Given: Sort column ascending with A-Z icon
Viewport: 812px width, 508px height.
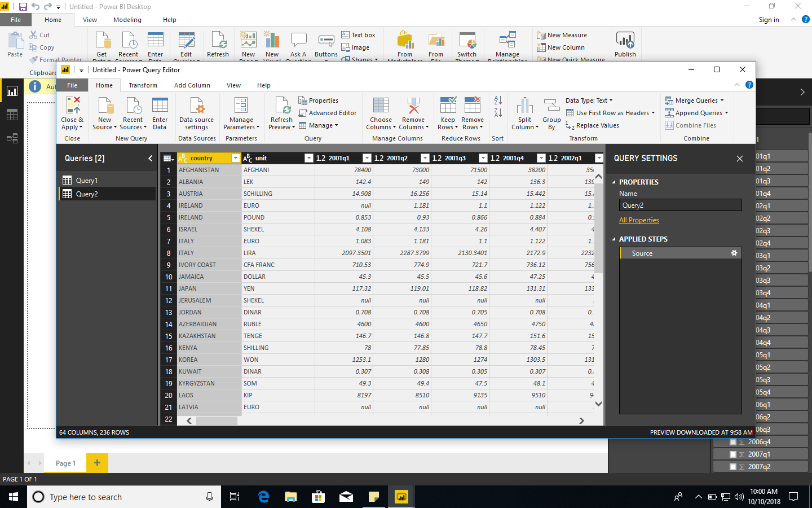Looking at the screenshot, I should pyautogui.click(x=497, y=100).
